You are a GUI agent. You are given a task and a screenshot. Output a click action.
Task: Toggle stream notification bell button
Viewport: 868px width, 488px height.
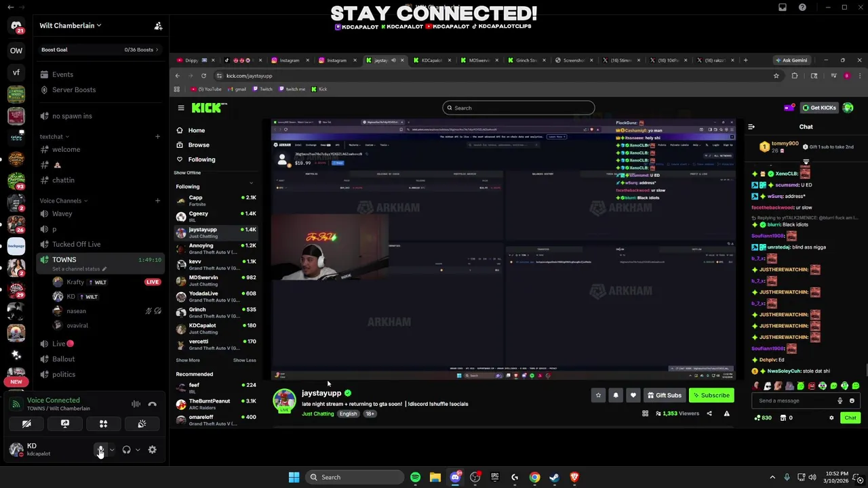[616, 395]
